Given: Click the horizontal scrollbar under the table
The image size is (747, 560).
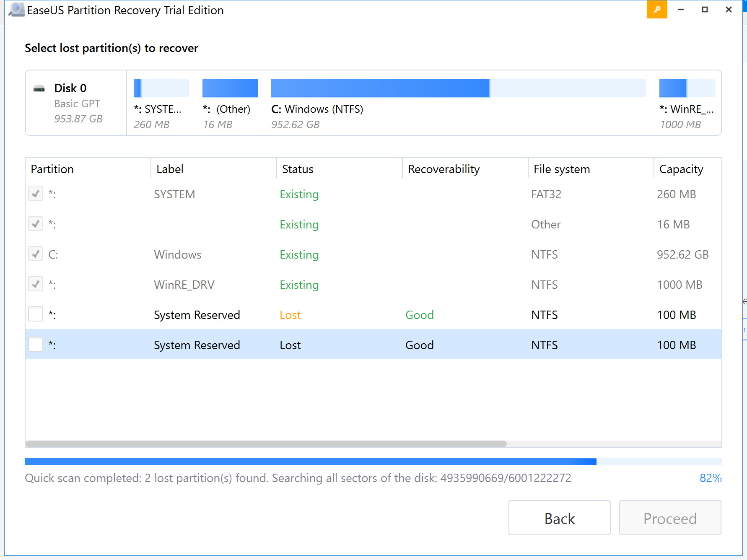Looking at the screenshot, I should (x=266, y=444).
